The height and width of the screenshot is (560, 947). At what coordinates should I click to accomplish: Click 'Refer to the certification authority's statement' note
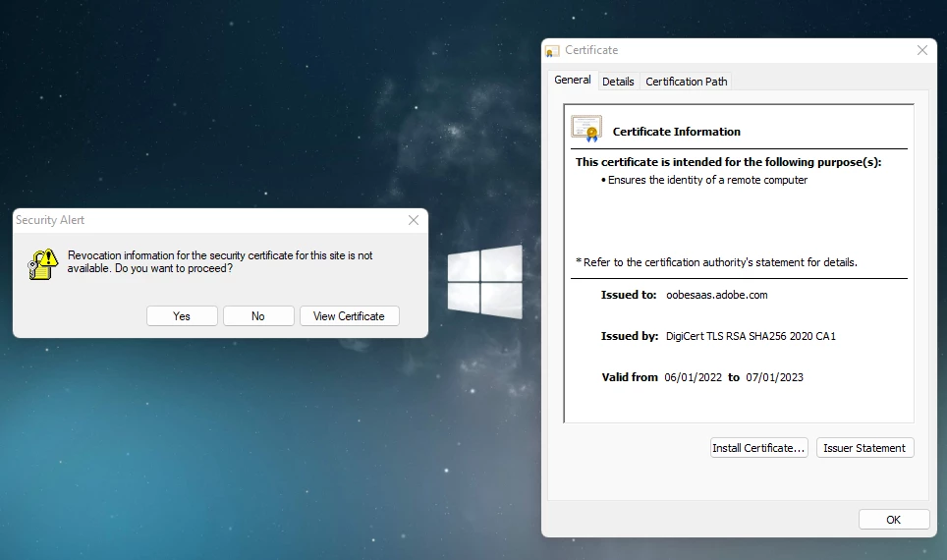(716, 262)
